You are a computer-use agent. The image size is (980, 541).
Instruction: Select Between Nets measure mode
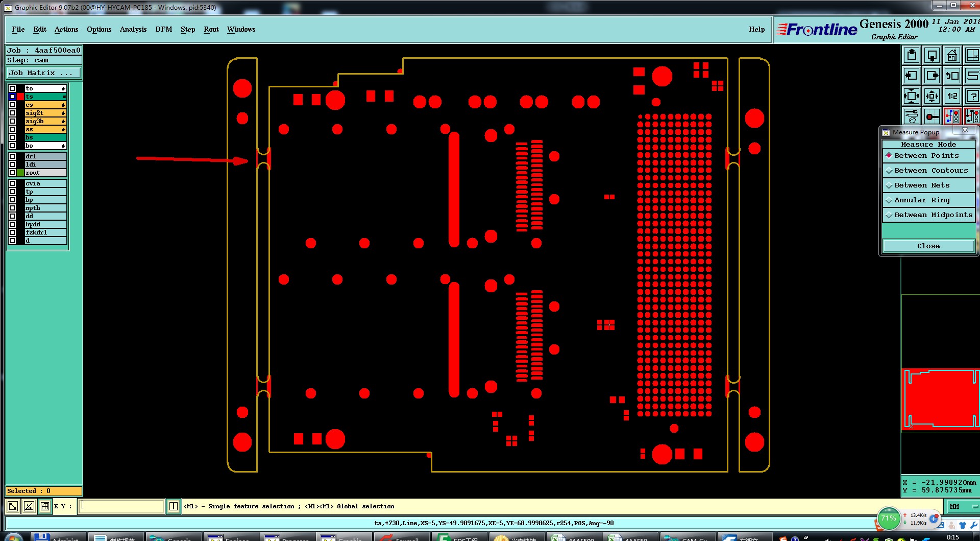[x=928, y=185]
